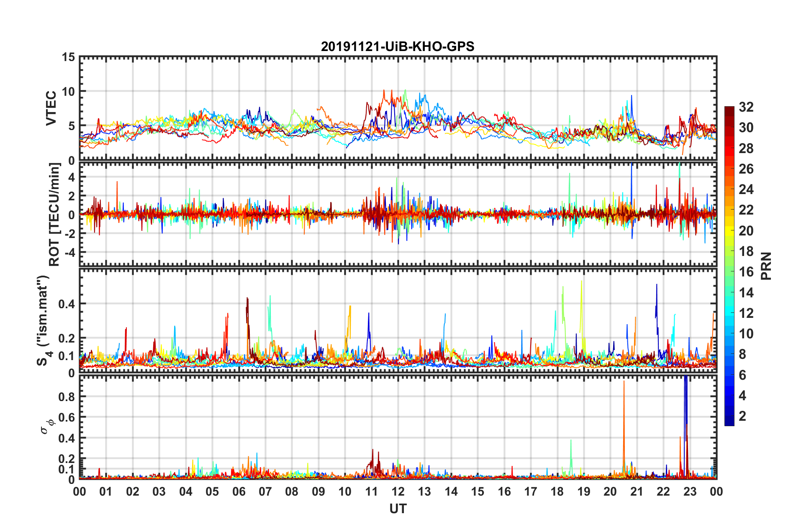796x532 pixels.
Task: Click the 10 tick on the VTEC axis
Action: tap(69, 91)
